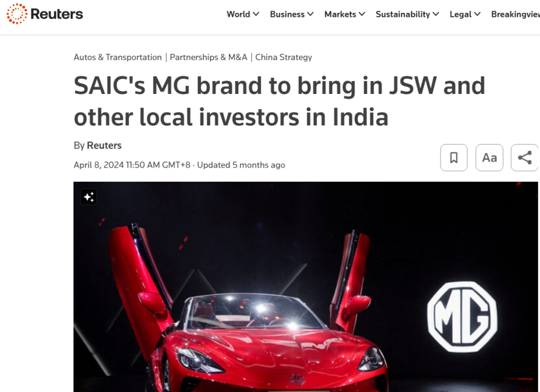This screenshot has height=392, width=540.
Task: Click the Reuters logo icon
Action: 17,13
